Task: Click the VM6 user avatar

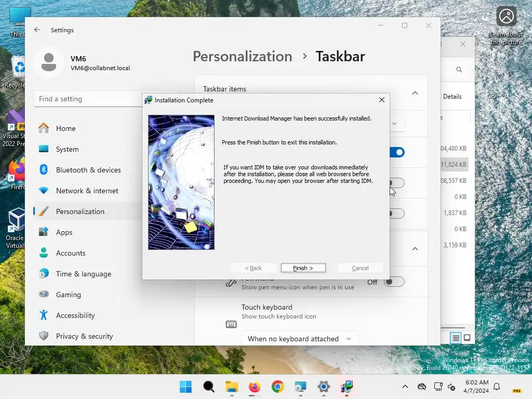Action: pos(48,62)
